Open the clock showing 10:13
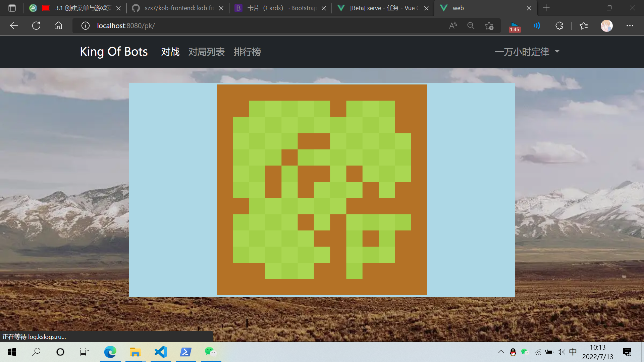This screenshot has width=644, height=362. (x=598, y=352)
